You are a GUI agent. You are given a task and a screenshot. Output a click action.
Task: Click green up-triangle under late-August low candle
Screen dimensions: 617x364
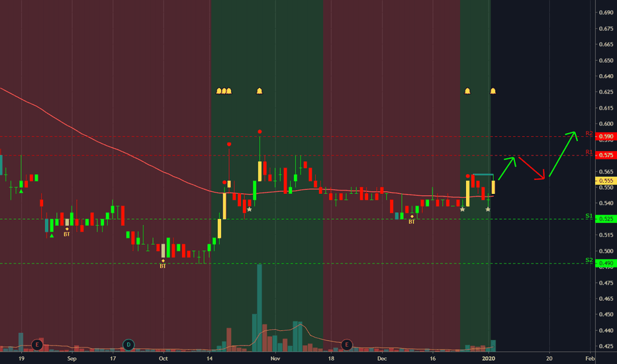(52, 236)
